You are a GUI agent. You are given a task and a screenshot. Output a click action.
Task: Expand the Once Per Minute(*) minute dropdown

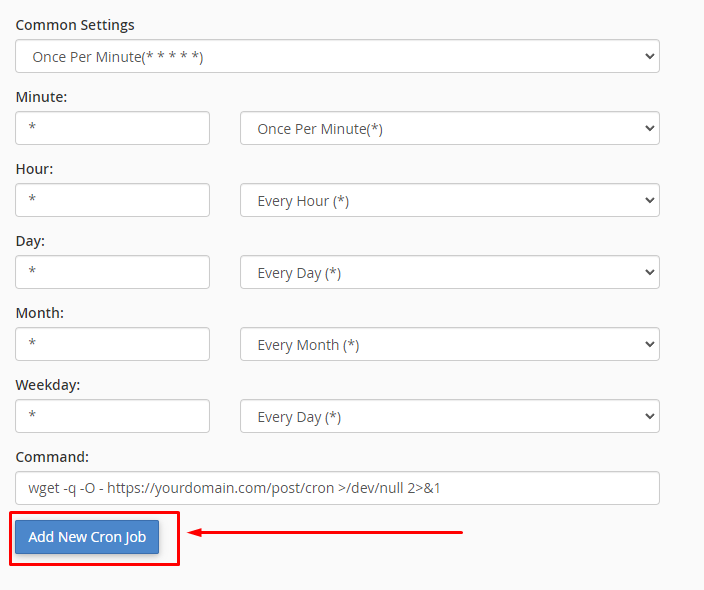449,129
